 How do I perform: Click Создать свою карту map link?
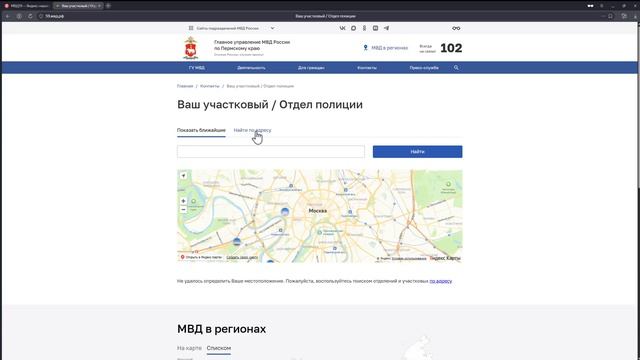(242, 257)
